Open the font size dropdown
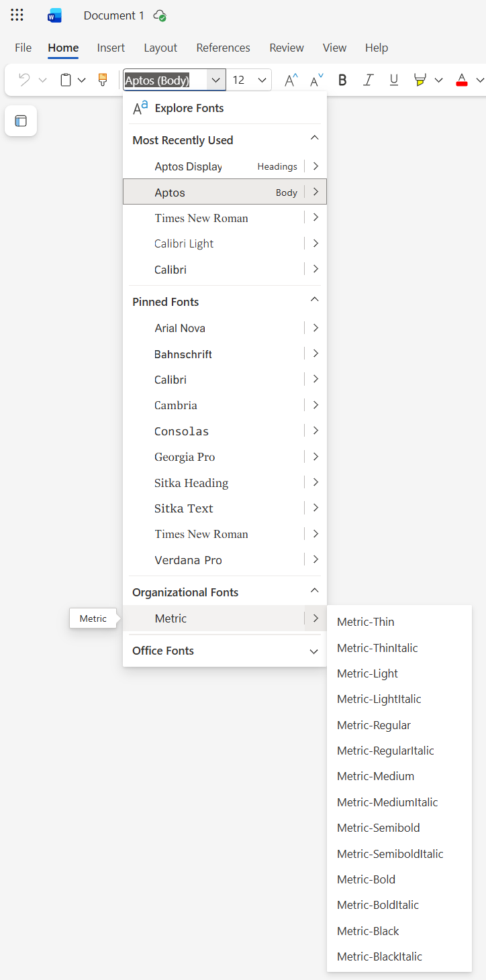This screenshot has height=980, width=486. point(262,80)
